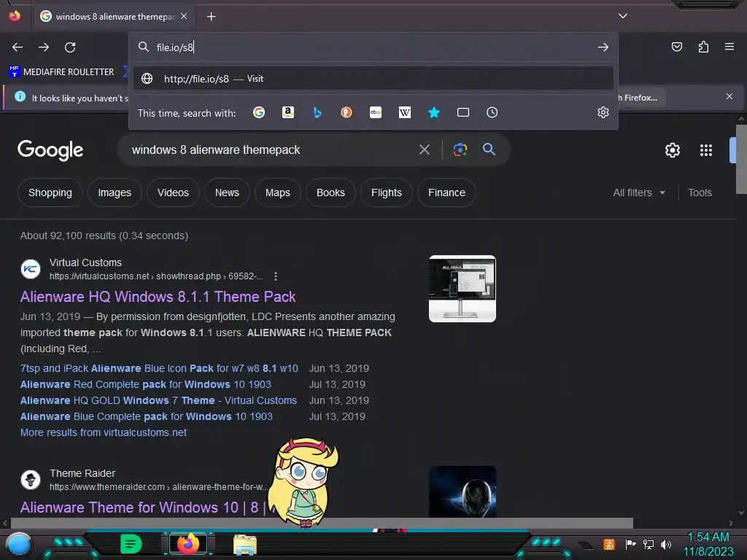Click the horizontal page scrollbar

[x=322, y=523]
